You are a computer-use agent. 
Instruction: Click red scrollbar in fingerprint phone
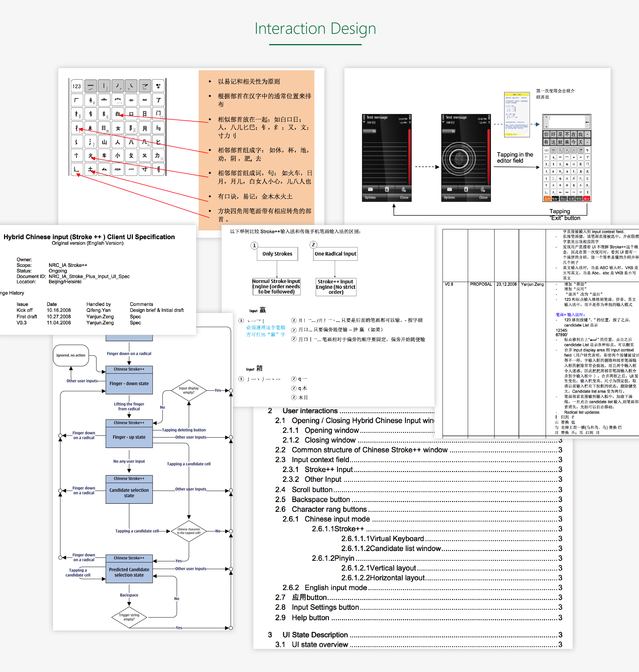(488, 157)
